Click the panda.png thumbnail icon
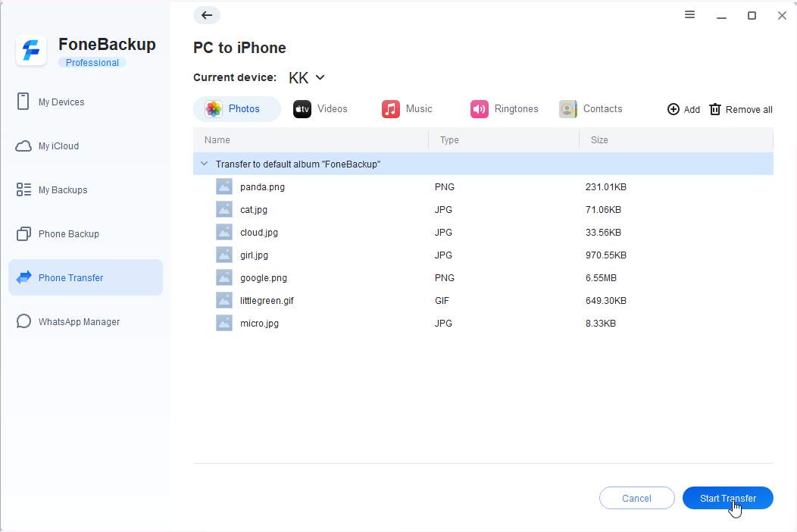 tap(224, 186)
